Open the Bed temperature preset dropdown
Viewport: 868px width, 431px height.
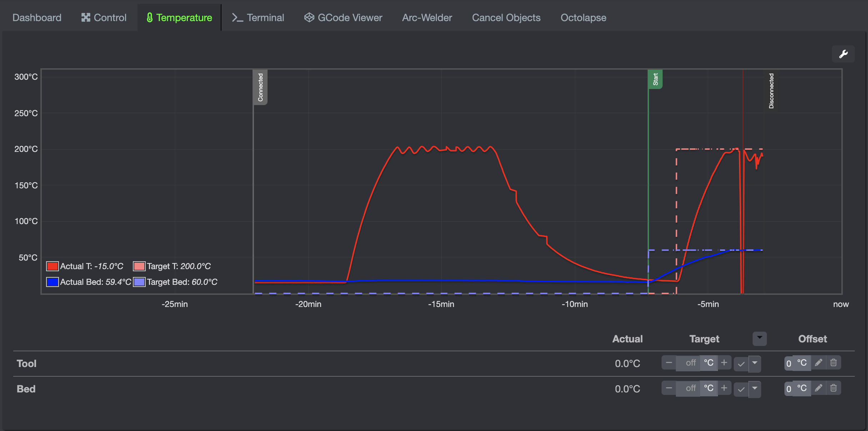tap(755, 388)
